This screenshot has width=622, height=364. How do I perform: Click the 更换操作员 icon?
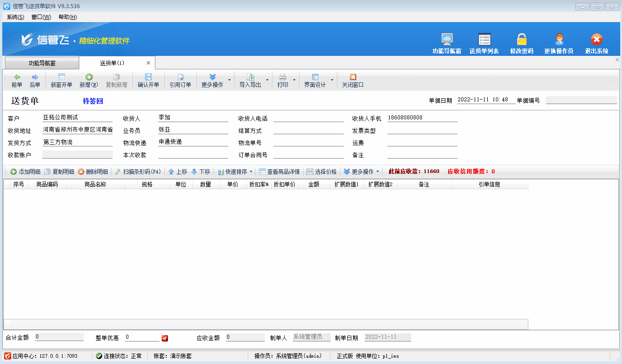point(559,40)
